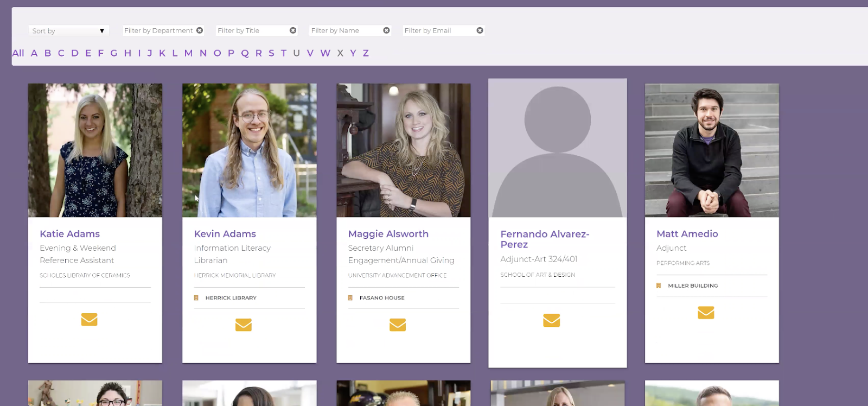Click Matt Amedio's email envelope icon
The width and height of the screenshot is (868, 406).
(705, 313)
